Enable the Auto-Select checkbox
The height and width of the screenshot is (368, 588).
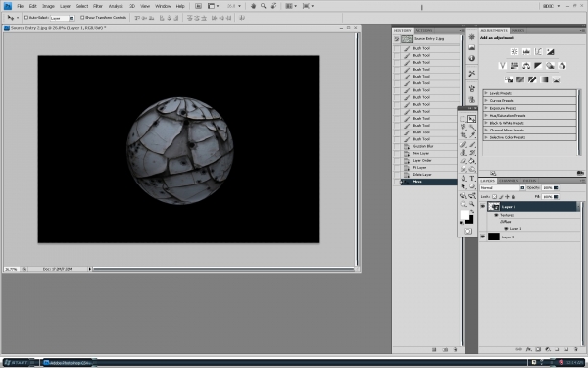click(x=26, y=18)
